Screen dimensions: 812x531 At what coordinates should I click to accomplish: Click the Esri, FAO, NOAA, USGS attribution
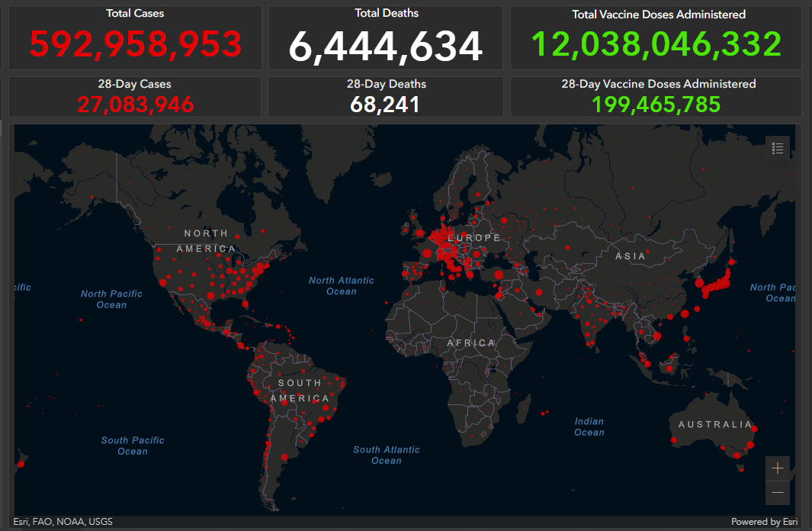[63, 522]
